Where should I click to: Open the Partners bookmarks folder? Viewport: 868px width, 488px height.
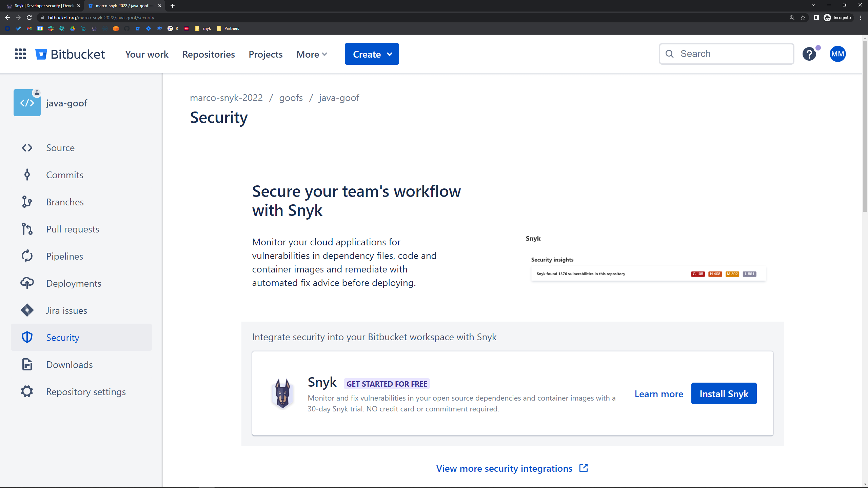click(228, 28)
